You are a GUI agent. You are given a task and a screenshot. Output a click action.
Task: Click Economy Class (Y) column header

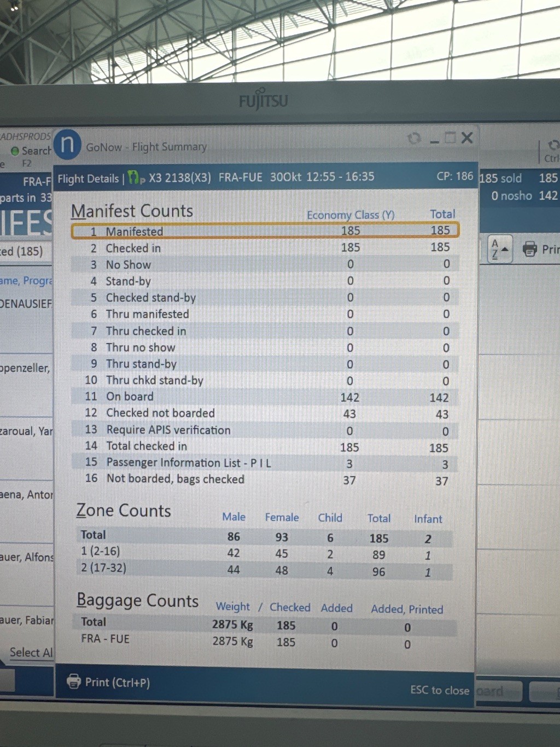pos(350,215)
